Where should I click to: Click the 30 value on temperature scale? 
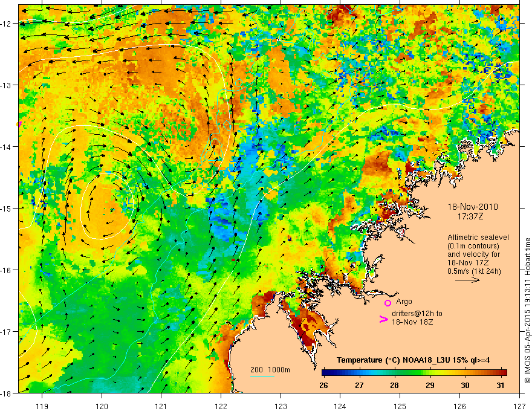465,385
